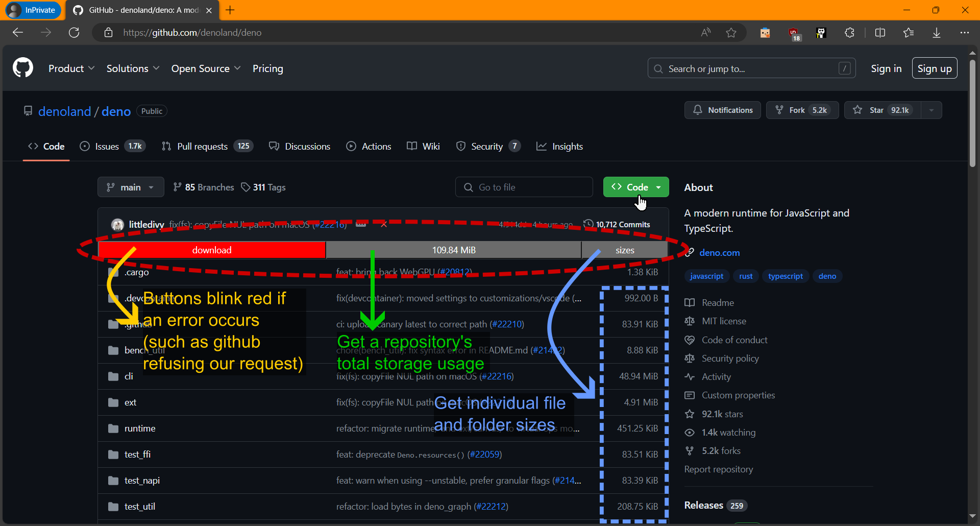Open the denoland owner link

tap(65, 111)
